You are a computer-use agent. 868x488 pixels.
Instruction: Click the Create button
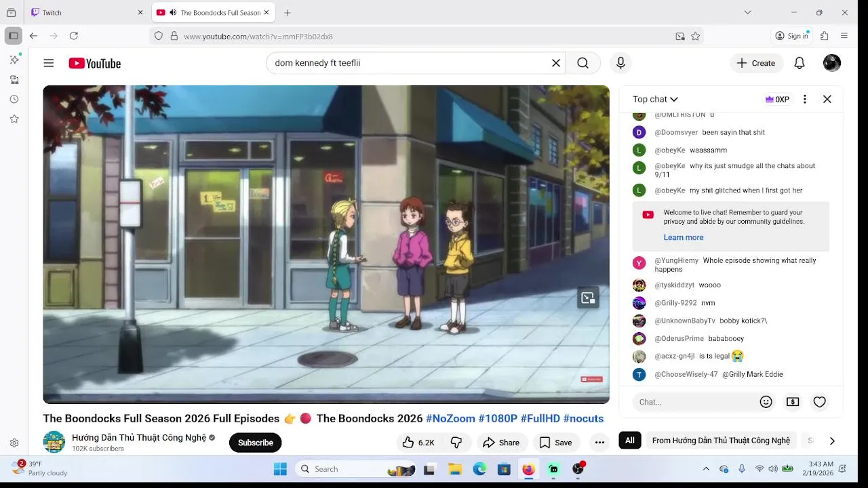tap(757, 63)
